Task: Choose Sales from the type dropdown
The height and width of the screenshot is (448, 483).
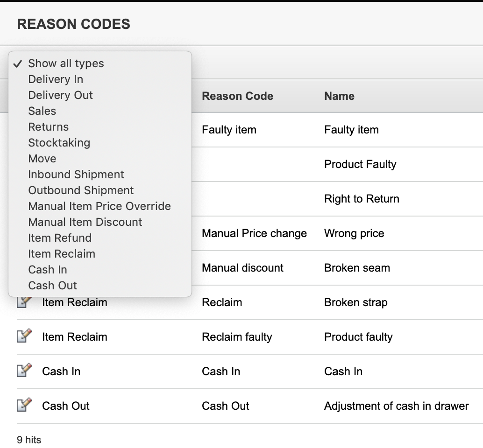Action: pos(42,111)
